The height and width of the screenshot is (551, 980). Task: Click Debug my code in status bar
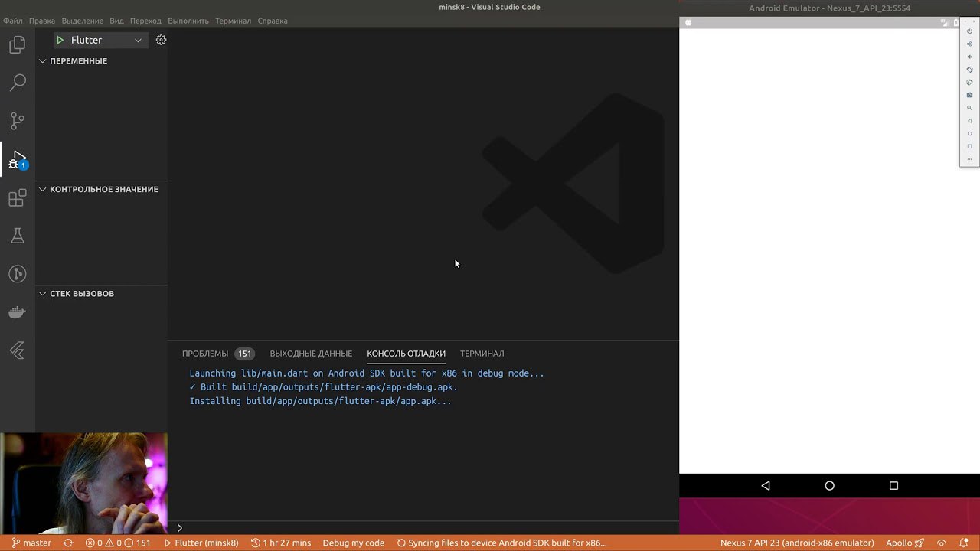click(353, 543)
